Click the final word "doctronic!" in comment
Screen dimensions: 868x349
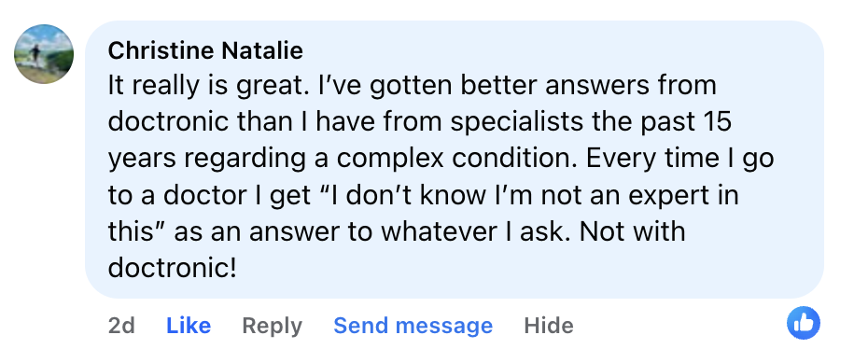click(x=172, y=268)
